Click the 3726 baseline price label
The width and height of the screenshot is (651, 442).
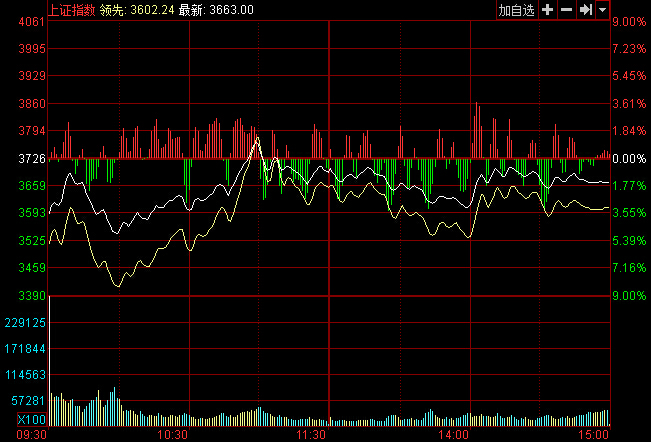33,158
